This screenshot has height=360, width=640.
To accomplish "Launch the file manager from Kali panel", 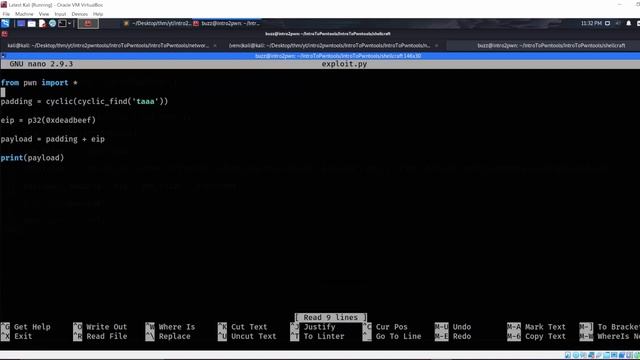I will point(31,24).
